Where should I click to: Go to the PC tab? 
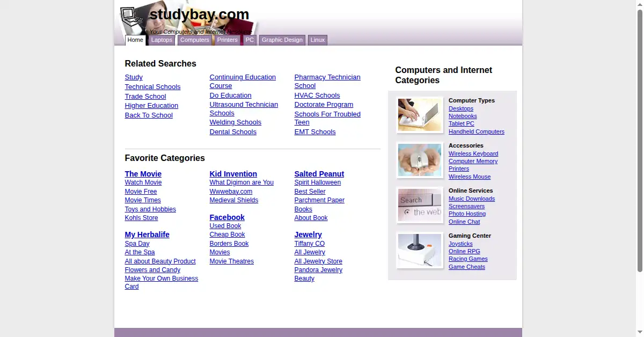click(250, 40)
